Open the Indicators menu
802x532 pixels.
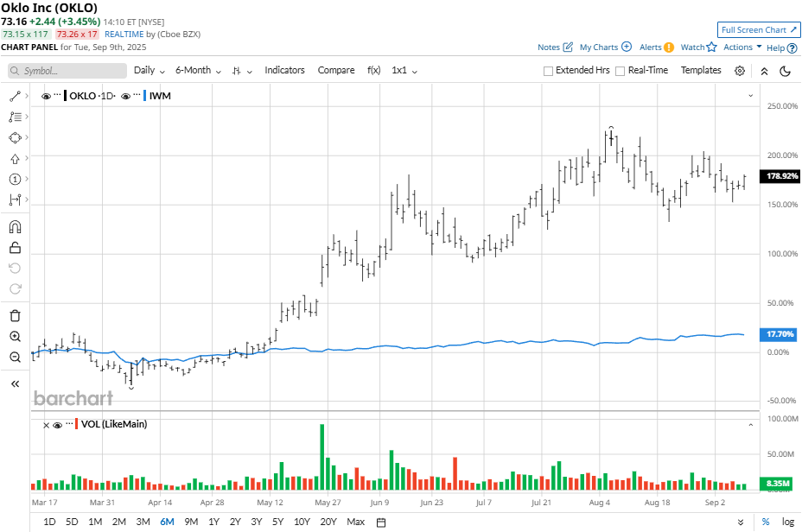284,71
